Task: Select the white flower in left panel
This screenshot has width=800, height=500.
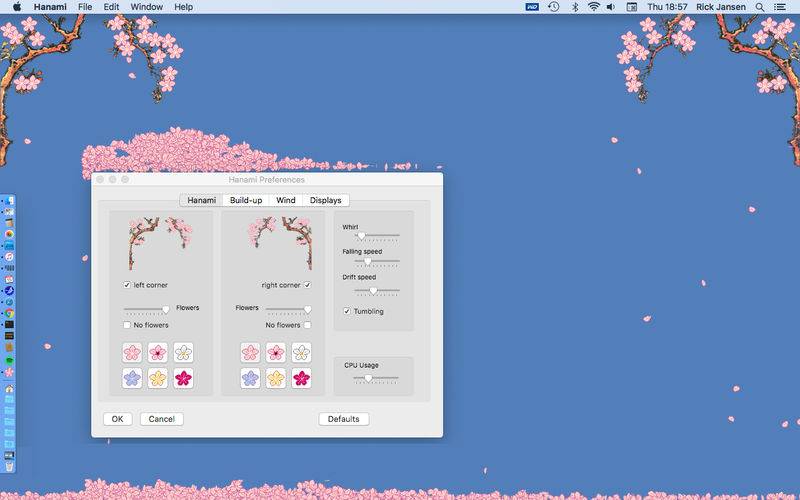Action: coord(183,353)
